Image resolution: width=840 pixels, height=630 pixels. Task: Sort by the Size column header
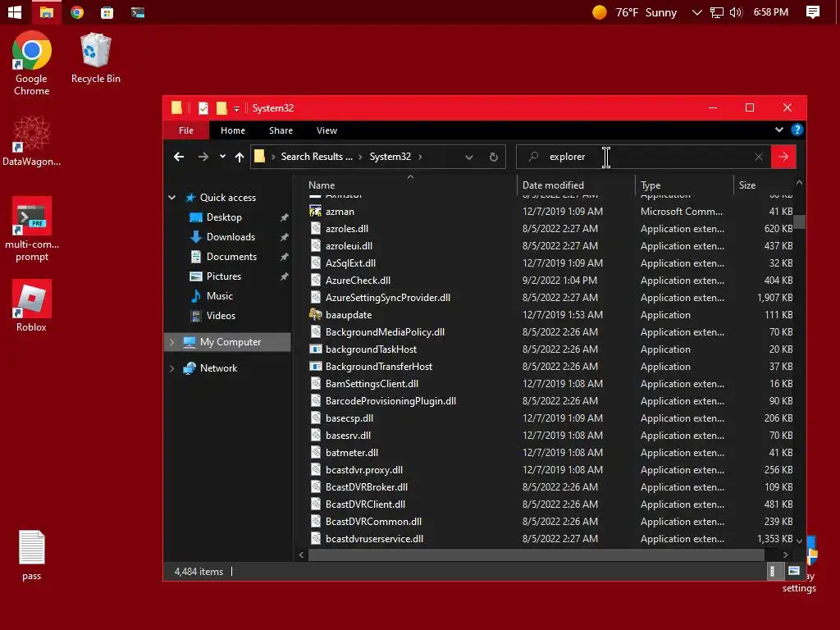pyautogui.click(x=765, y=185)
